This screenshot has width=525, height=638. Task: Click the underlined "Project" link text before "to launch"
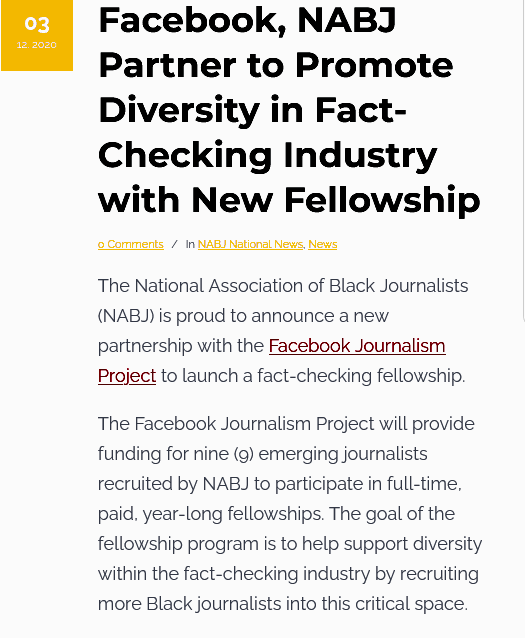click(x=127, y=376)
